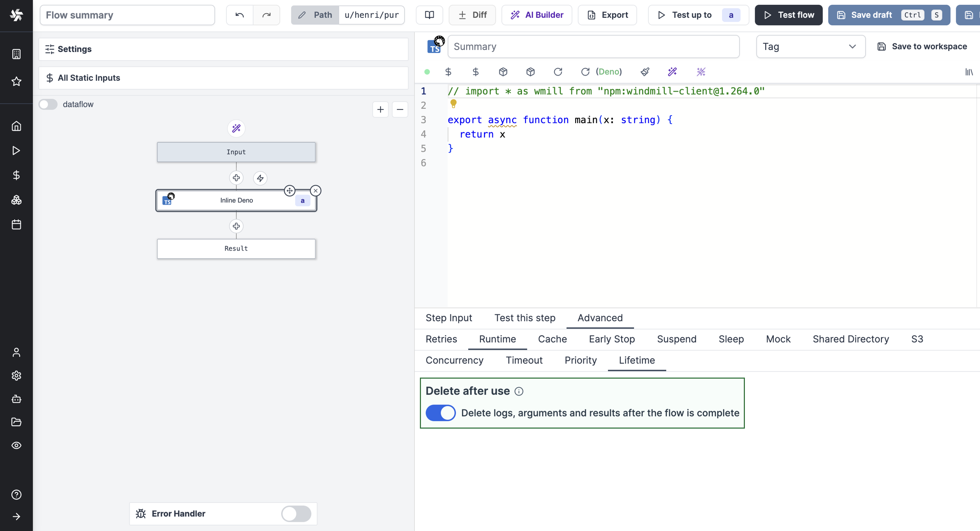The image size is (980, 531).
Task: Switch to the Test this step tab
Action: pyautogui.click(x=525, y=318)
